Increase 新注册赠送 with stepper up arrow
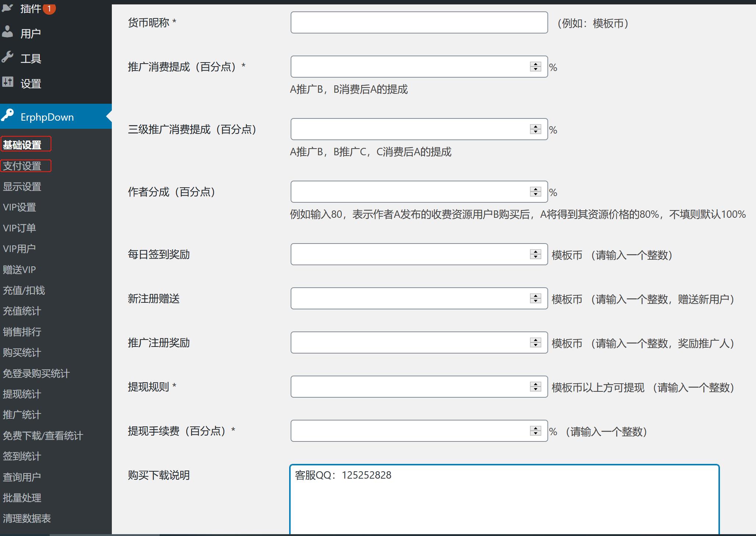 click(536, 296)
